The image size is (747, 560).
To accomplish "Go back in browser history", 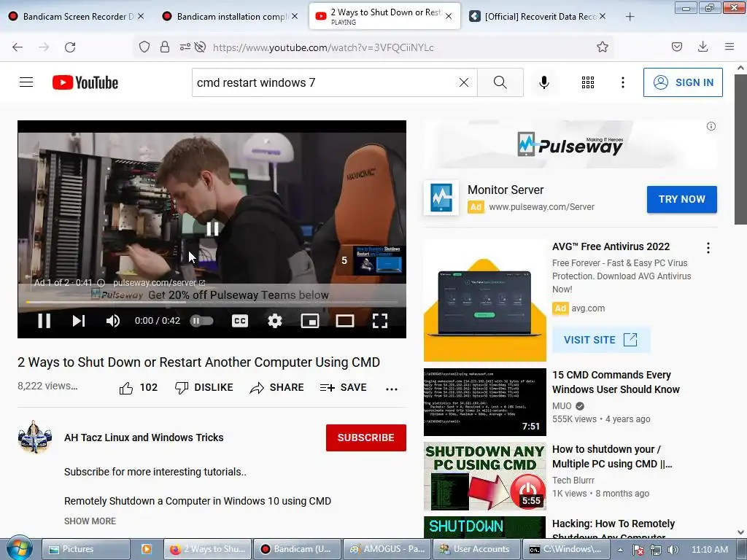I will pos(18,47).
